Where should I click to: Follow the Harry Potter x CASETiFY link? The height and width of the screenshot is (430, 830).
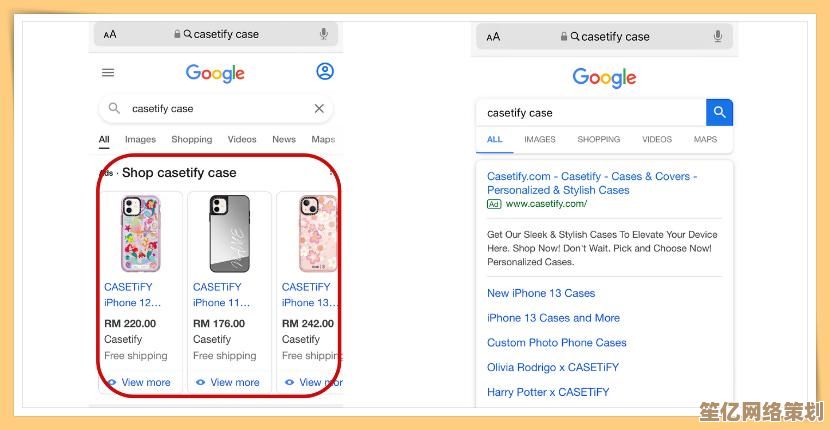click(548, 392)
